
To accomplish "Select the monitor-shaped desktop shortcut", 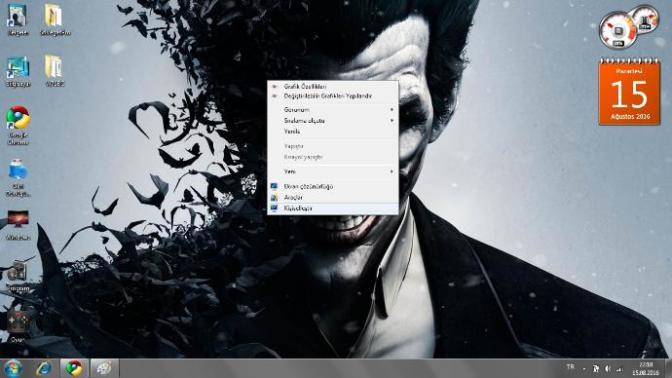I will click(x=18, y=225).
